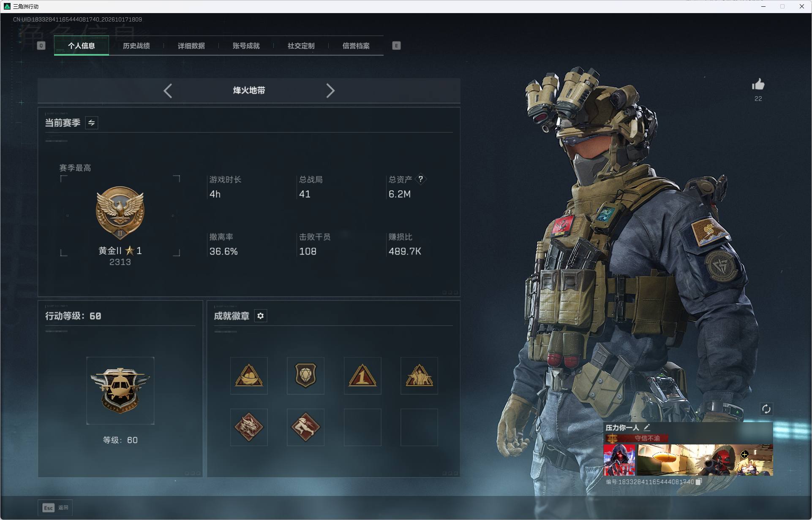Click the 三角洲行动 app icon in title bar

coord(7,6)
